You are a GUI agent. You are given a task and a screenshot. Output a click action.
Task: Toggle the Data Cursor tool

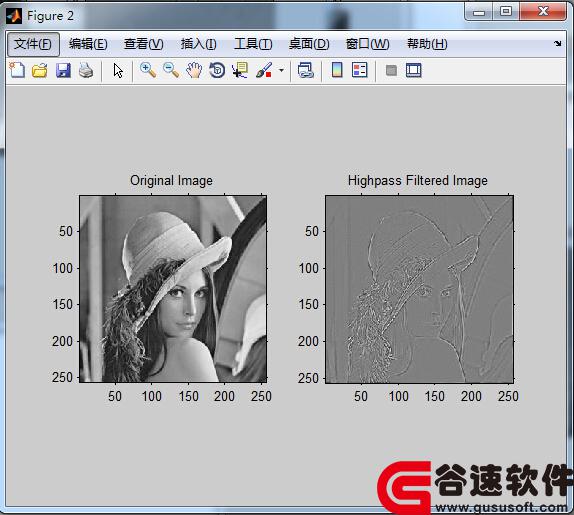click(x=240, y=70)
